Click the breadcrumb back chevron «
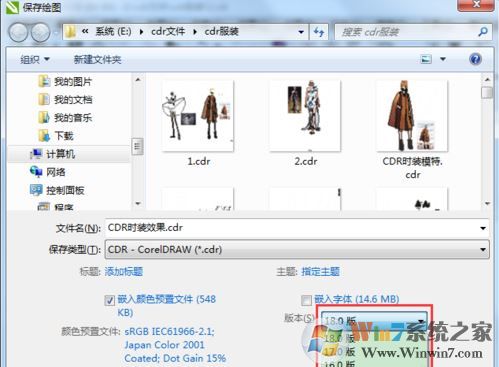The height and width of the screenshot is (367, 499). click(x=85, y=32)
